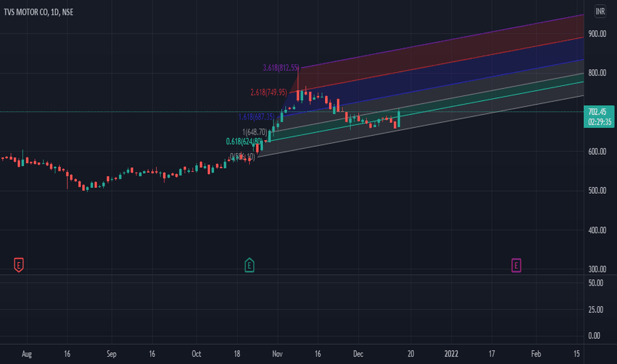
Task: Click the 800.00 price axis label
Action: [x=597, y=73]
